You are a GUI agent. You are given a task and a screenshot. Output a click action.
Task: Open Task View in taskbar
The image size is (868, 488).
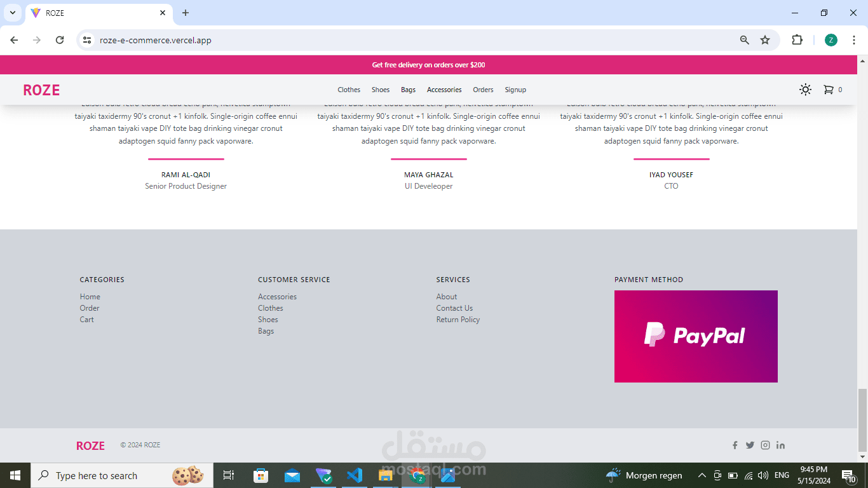click(229, 475)
